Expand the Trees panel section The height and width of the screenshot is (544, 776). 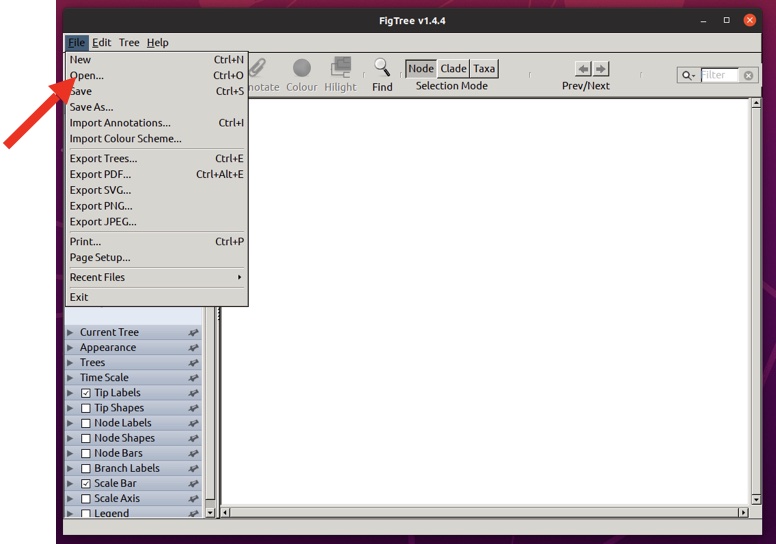click(x=70, y=363)
